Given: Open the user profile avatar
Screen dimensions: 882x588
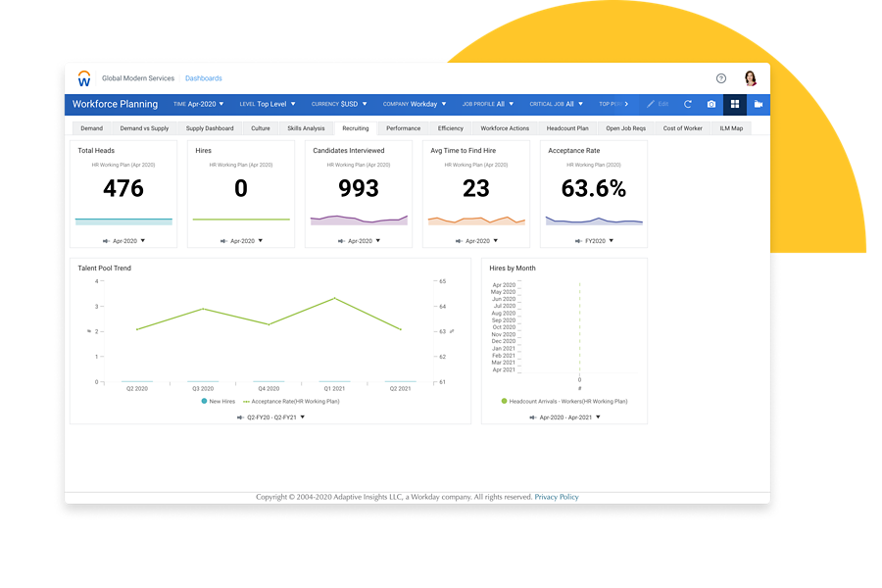Looking at the screenshot, I should [x=751, y=78].
